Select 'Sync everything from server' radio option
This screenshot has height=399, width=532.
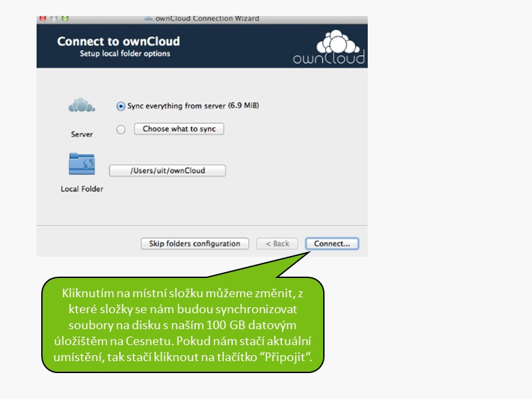tap(120, 106)
